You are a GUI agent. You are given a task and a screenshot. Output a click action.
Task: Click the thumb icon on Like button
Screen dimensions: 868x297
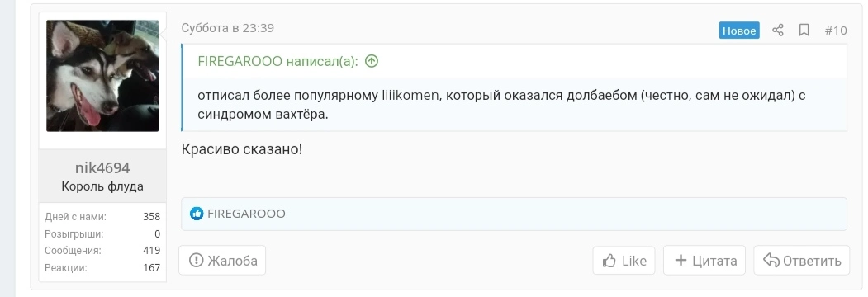click(609, 261)
